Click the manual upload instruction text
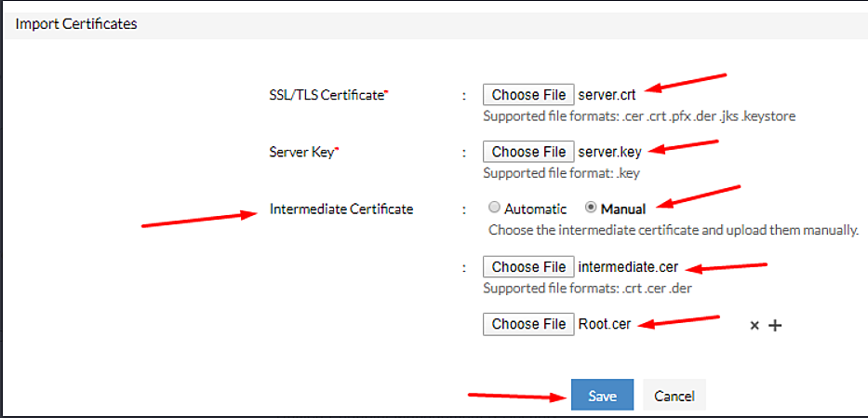The image size is (868, 418). point(673,229)
